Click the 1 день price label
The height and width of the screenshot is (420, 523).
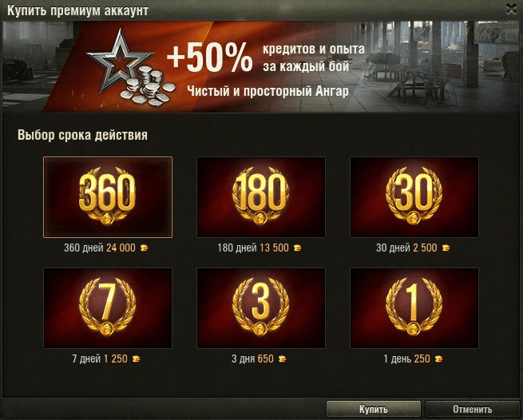(x=407, y=359)
